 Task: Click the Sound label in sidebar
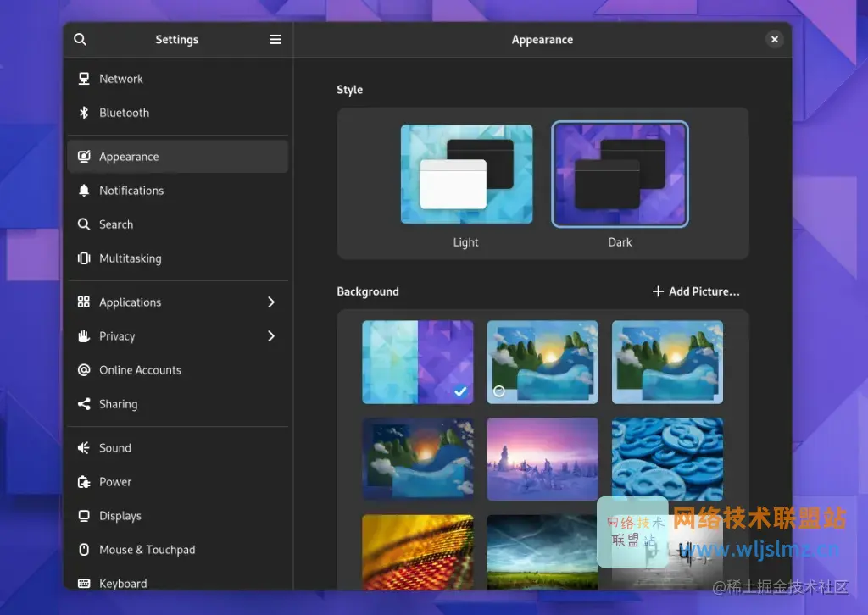point(115,448)
